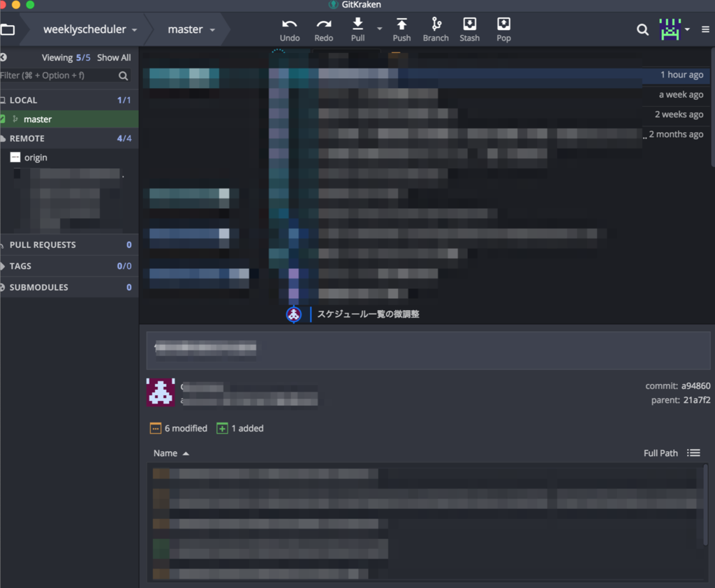Screen dimensions: 715x588
Task: Click the Undo toolbar icon
Action: [x=290, y=24]
